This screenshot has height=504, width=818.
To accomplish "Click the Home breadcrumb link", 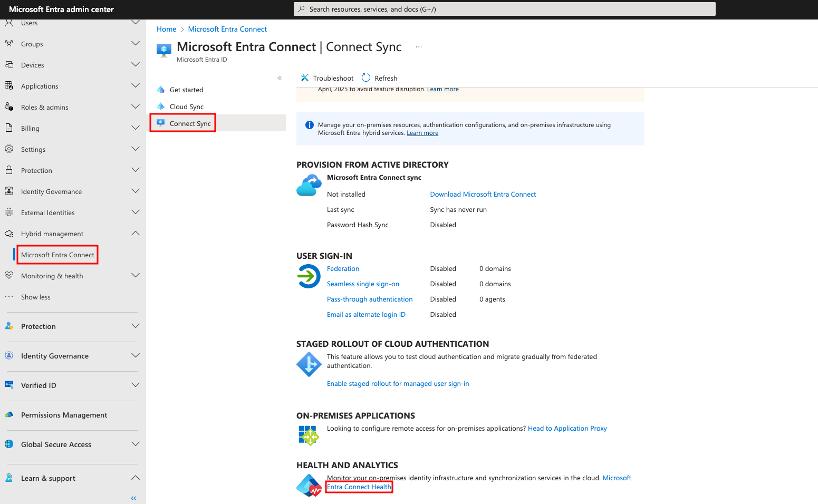I will (166, 29).
